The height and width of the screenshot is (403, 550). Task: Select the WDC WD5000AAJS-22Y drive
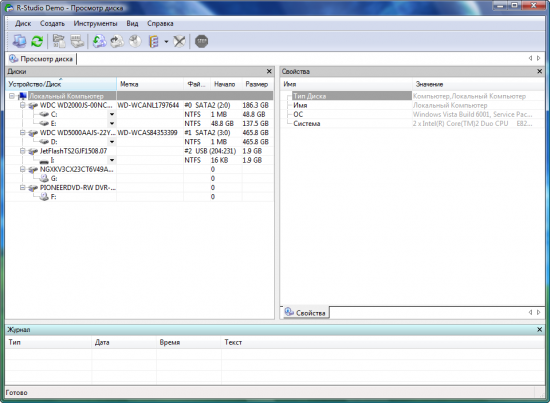click(x=78, y=133)
